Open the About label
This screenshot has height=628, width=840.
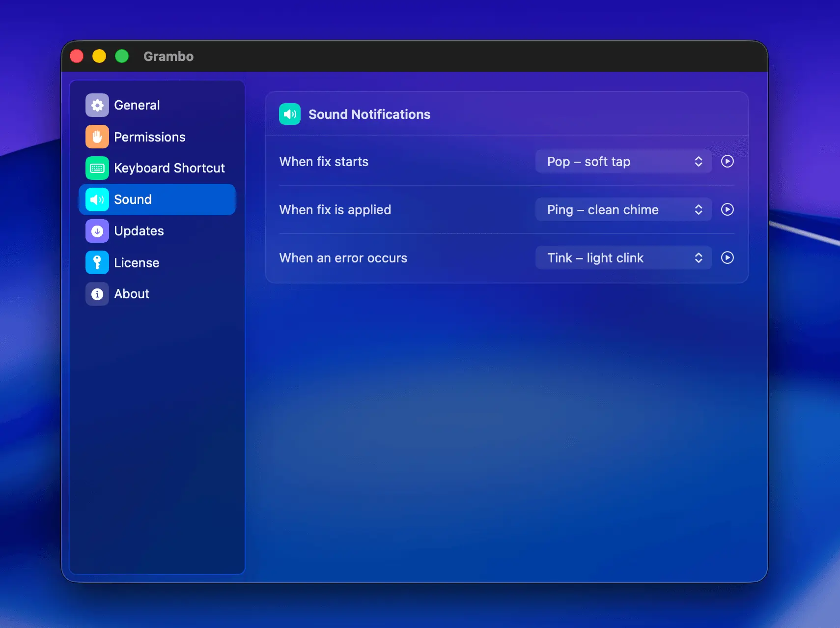coord(132,294)
